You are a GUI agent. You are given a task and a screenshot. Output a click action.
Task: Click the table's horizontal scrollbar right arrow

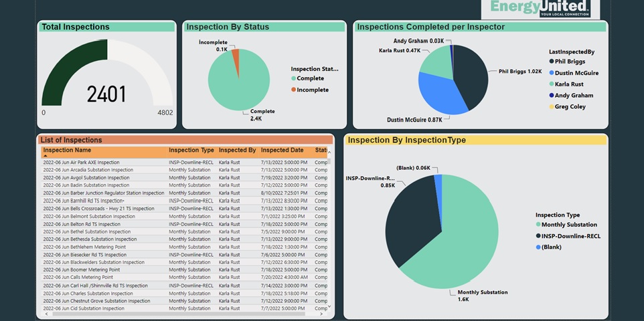coord(328,314)
